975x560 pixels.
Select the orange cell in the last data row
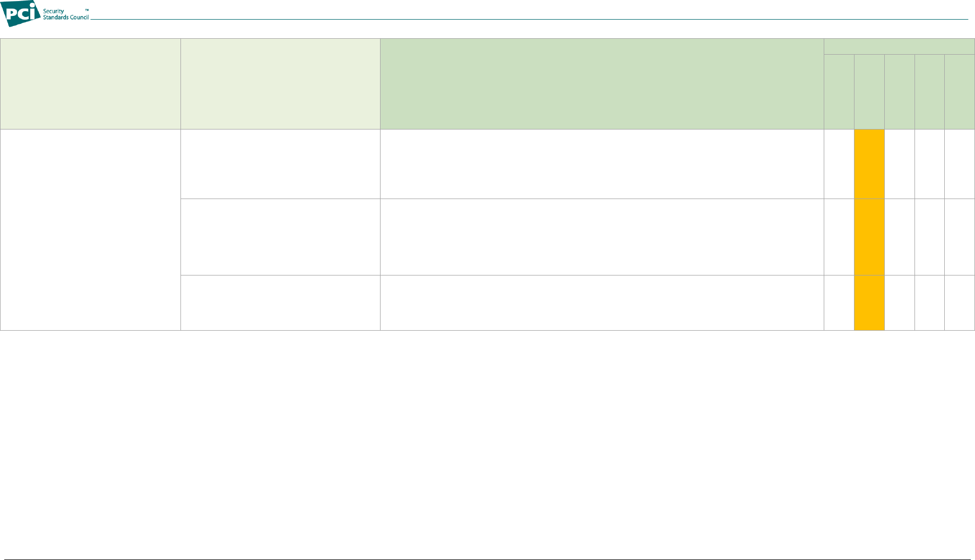(x=869, y=303)
